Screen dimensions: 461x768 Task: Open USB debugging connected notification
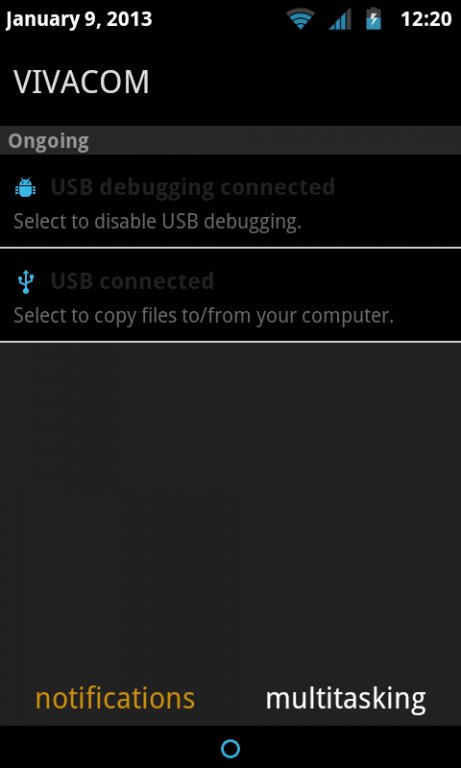tap(230, 201)
